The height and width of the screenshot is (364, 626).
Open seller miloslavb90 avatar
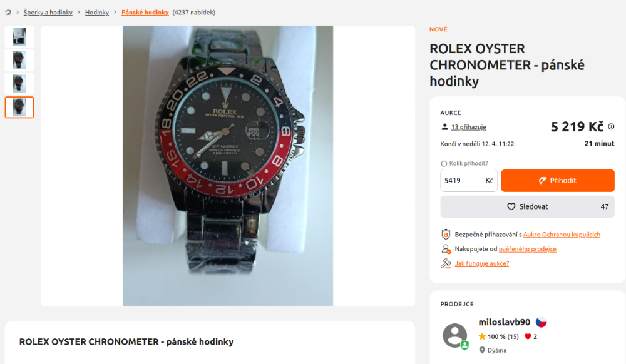coord(454,336)
